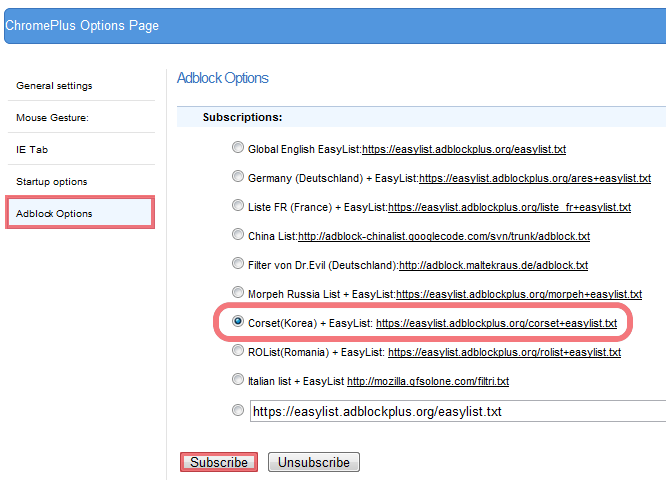The height and width of the screenshot is (480, 666).
Task: Open the ares+easylist.txt link
Action: (535, 178)
